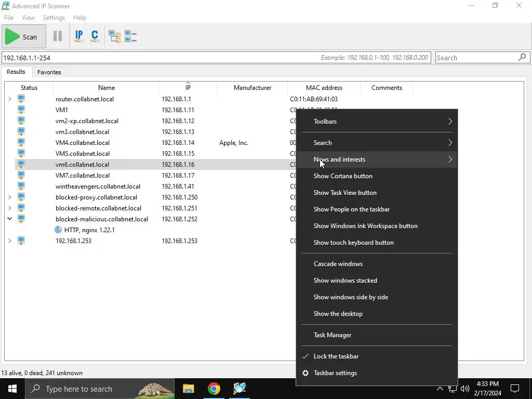Choose Show the desktop
This screenshot has width=532, height=399.
click(x=377, y=313)
